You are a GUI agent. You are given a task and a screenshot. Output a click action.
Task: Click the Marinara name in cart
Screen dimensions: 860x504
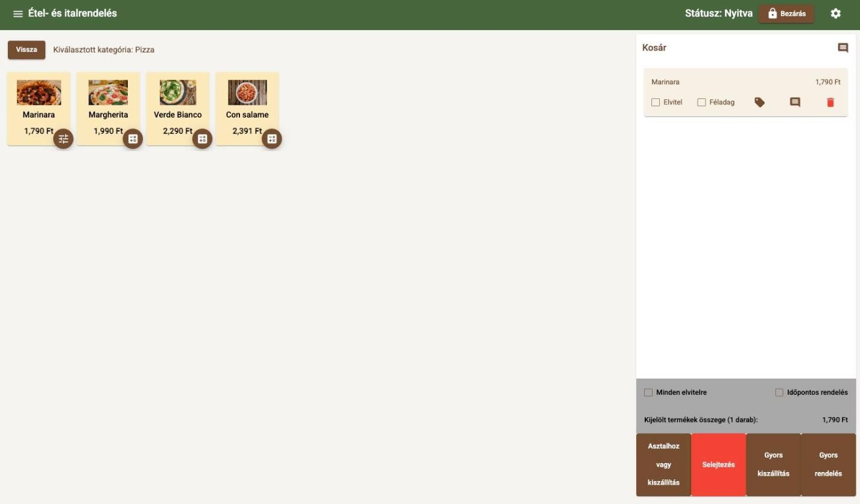tap(665, 82)
